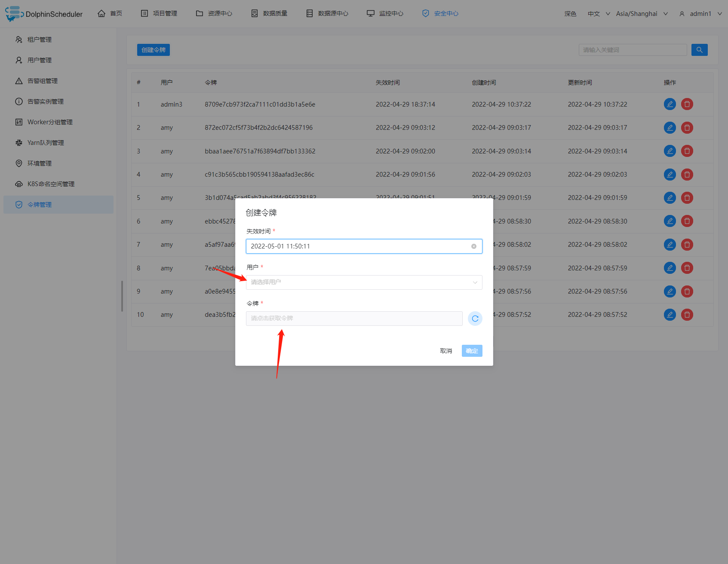Open 租户管理 in the sidebar

click(x=58, y=40)
